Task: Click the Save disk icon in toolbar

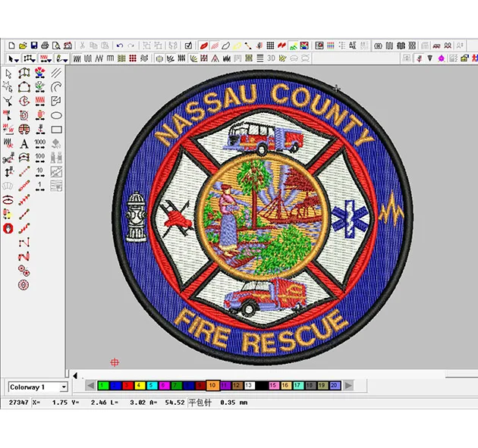Action: [34, 46]
